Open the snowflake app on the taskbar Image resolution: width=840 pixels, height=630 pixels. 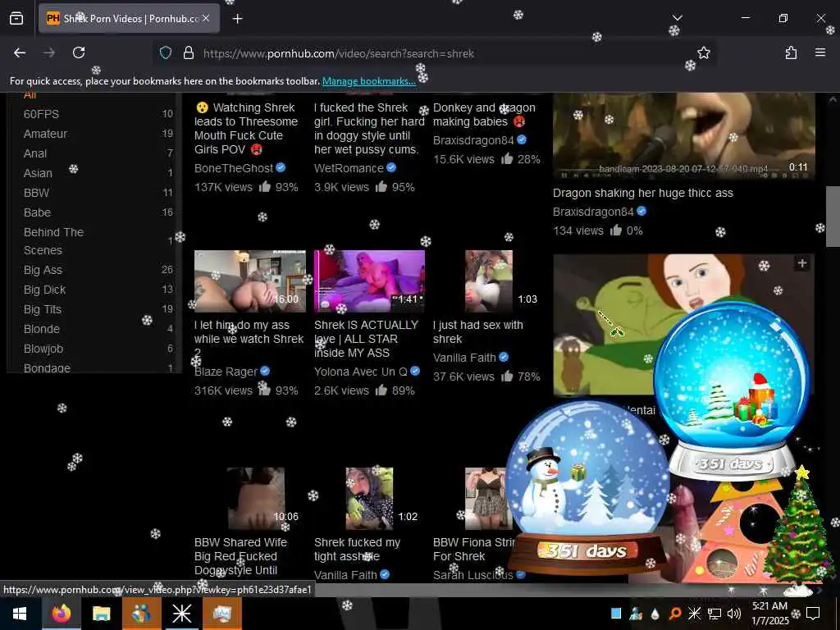(x=181, y=614)
